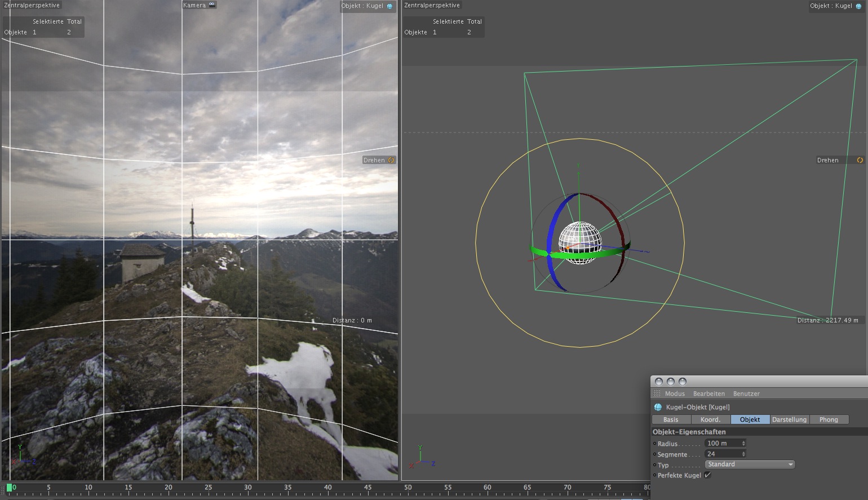The width and height of the screenshot is (868, 500).
Task: Click the Segmente value stepper arrows
Action: (x=743, y=454)
